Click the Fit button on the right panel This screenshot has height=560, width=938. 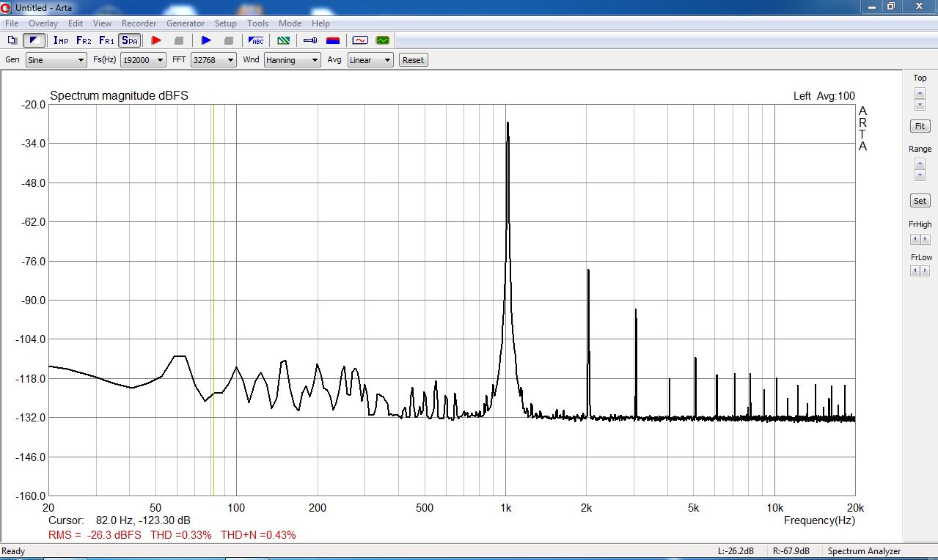click(920, 126)
